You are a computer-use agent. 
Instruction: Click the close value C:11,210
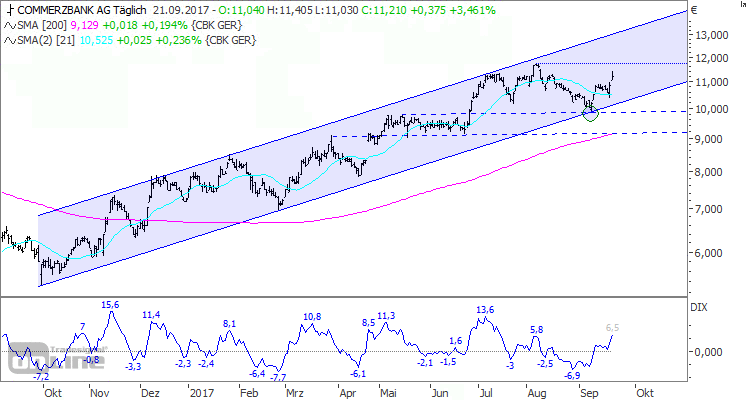(x=384, y=10)
